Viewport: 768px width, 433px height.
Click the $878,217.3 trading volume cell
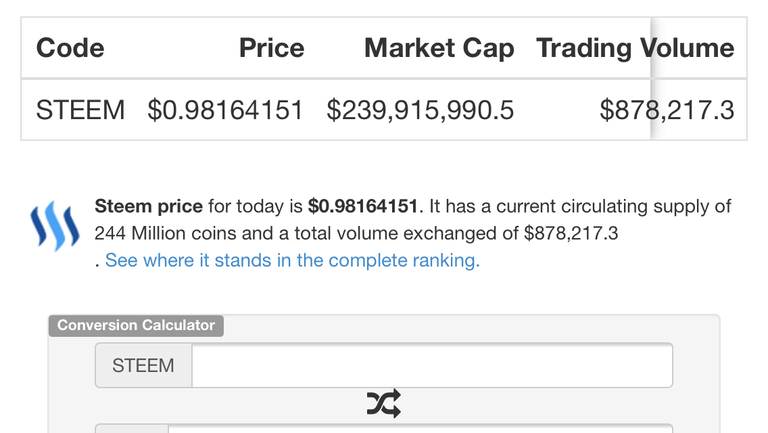click(667, 110)
